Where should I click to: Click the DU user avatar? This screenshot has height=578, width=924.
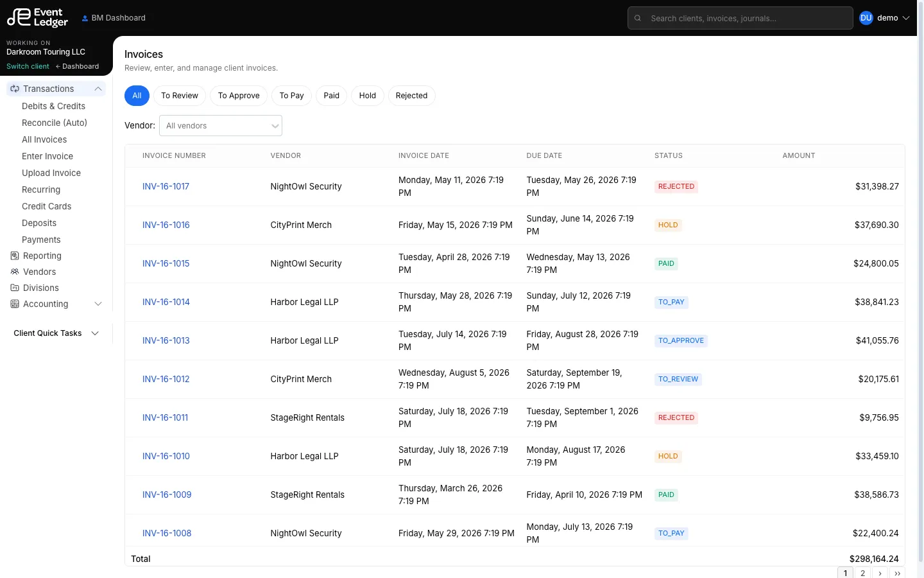[866, 18]
